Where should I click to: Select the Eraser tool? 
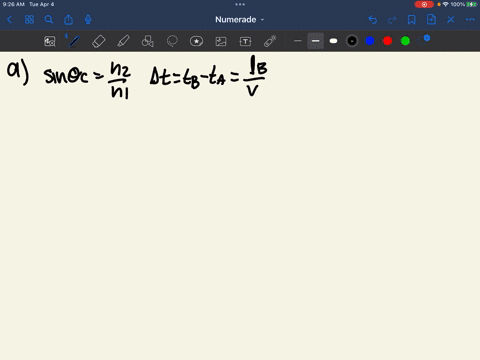(x=99, y=41)
